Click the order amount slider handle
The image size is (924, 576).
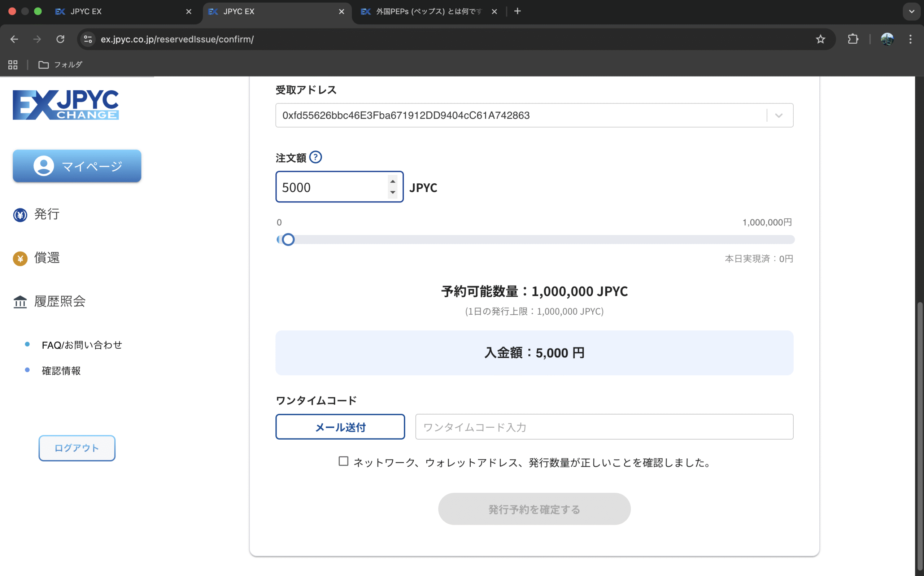coord(288,240)
